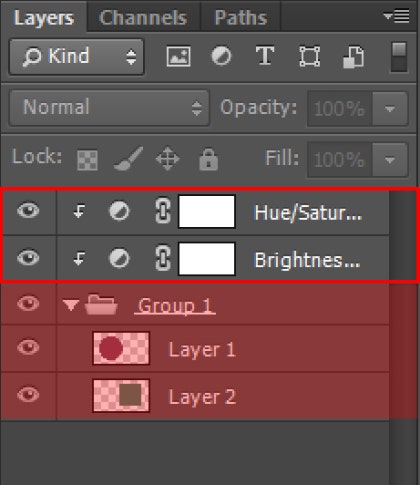The height and width of the screenshot is (485, 420).
Task: Click the Lock all padlock icon
Action: tap(209, 159)
